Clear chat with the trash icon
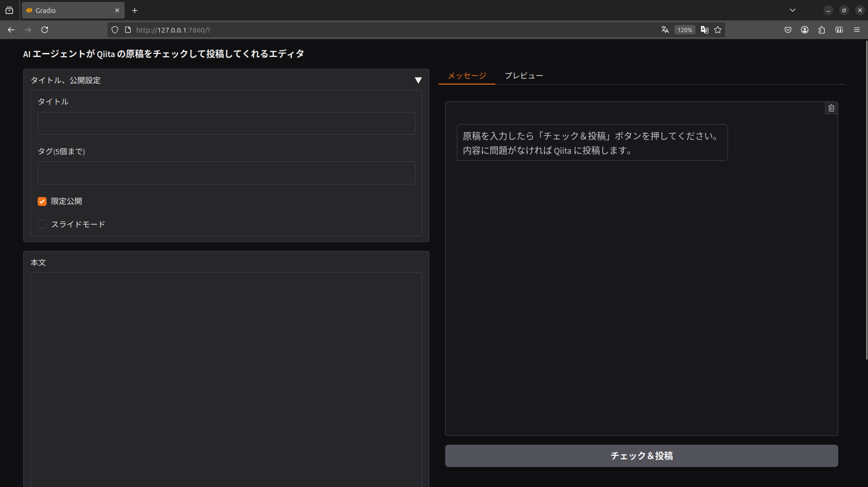 (831, 108)
